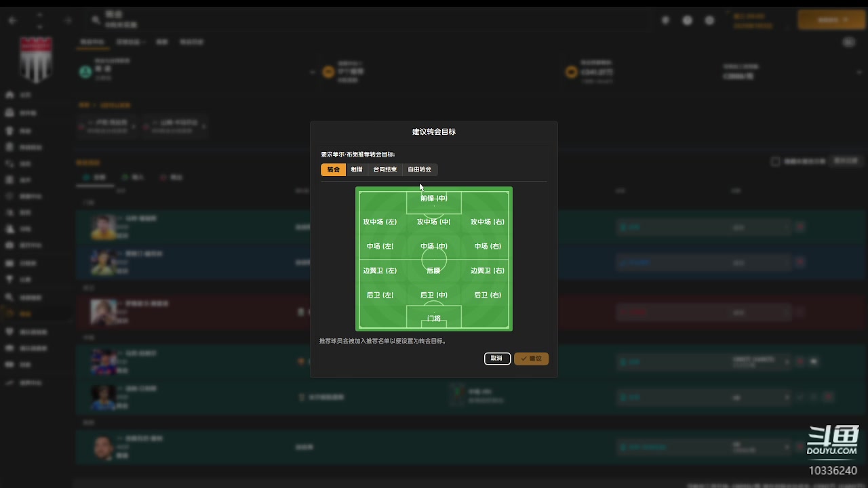Choose the 前锋 (中) position on pitch
The height and width of the screenshot is (488, 868).
(x=434, y=199)
